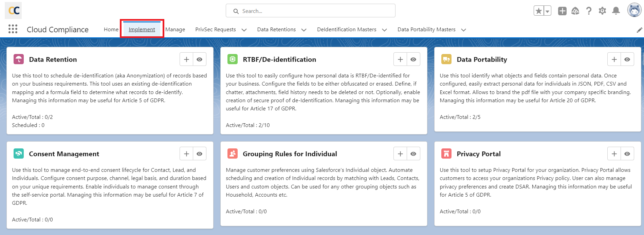The image size is (644, 235).
Task: Go to the Home tab
Action: 111,30
